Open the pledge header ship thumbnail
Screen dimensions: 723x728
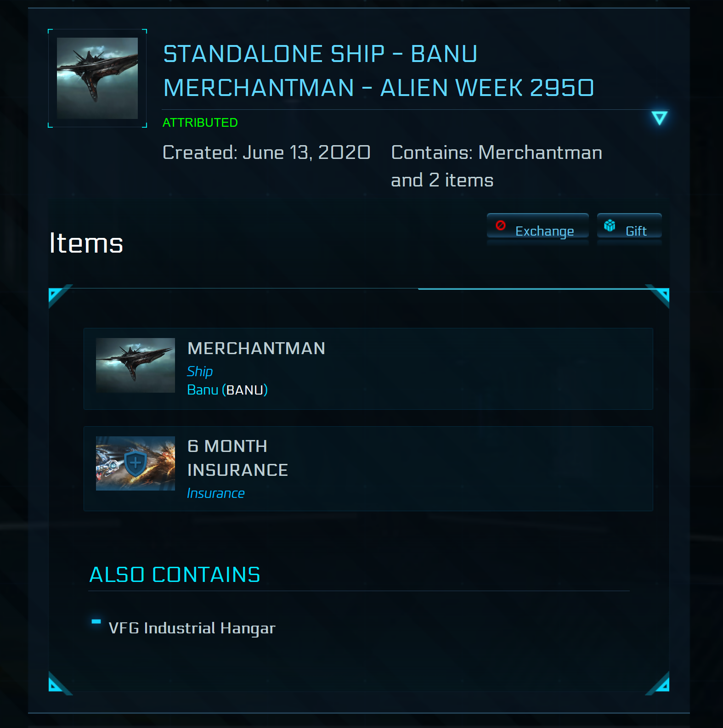coord(97,78)
